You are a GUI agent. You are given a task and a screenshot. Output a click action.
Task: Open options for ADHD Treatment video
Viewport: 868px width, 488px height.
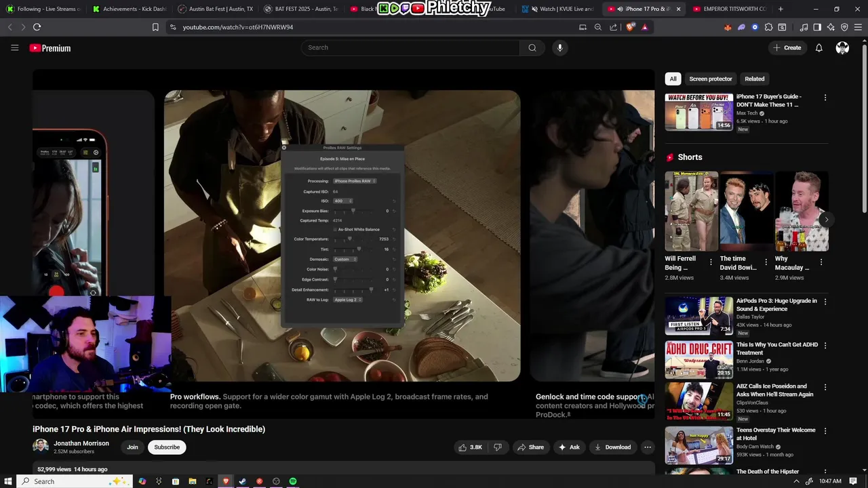[825, 345]
